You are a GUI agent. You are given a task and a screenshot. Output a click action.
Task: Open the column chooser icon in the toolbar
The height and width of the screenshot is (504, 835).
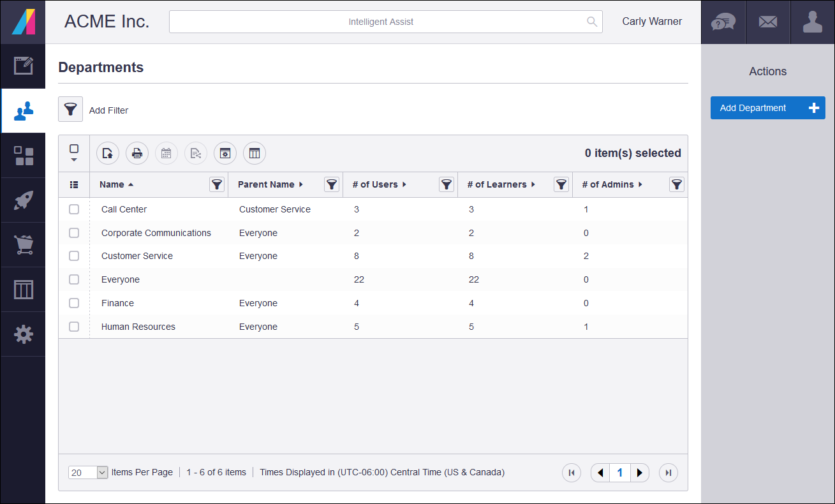pos(255,153)
